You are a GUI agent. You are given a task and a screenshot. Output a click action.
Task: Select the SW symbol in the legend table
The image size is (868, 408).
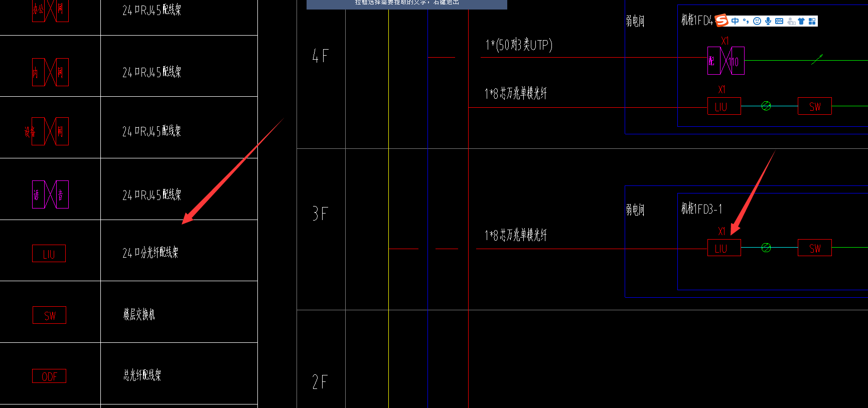49,315
